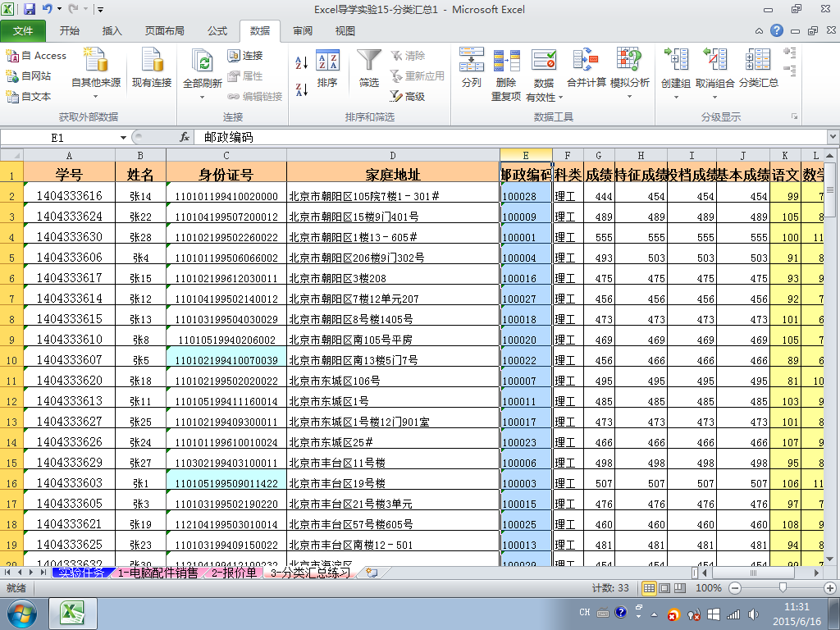Open the system volume control
840x630 pixels.
(x=753, y=614)
